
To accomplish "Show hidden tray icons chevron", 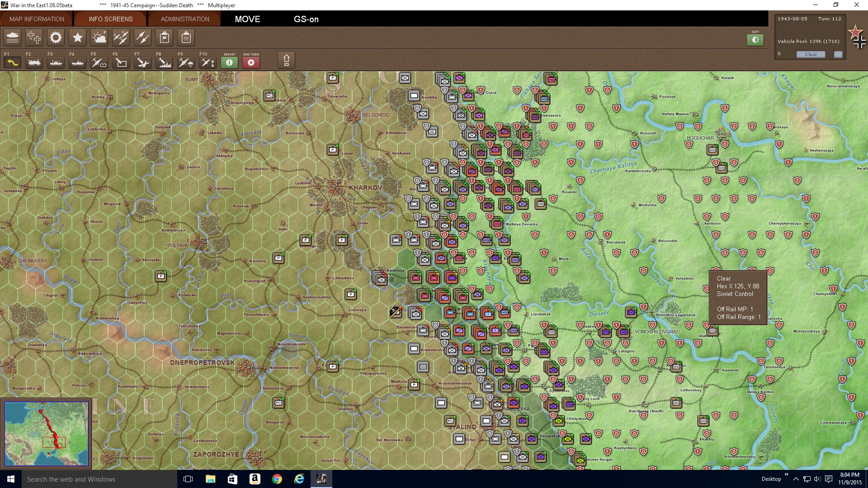I will point(796,479).
